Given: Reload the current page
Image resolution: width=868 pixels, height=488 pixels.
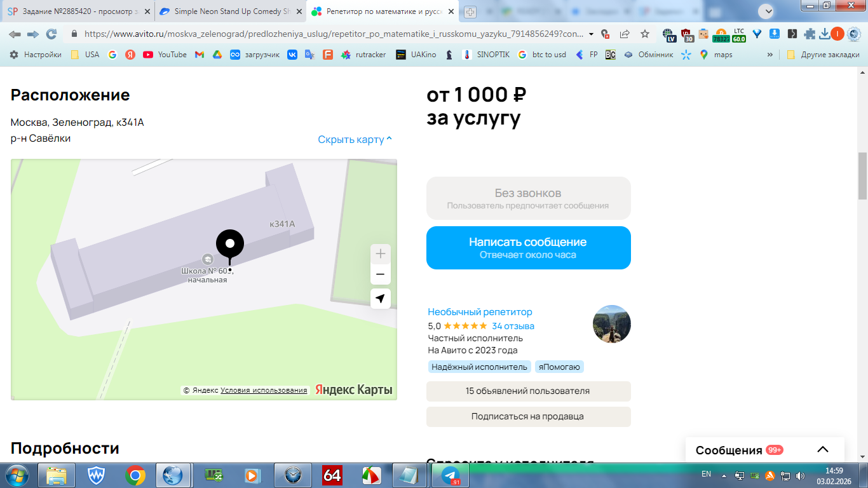Looking at the screenshot, I should tap(51, 34).
